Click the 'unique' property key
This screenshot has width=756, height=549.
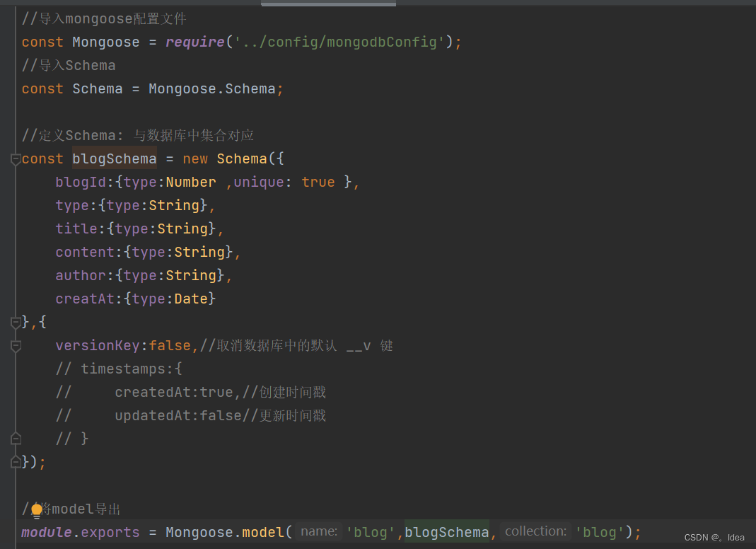(x=259, y=183)
